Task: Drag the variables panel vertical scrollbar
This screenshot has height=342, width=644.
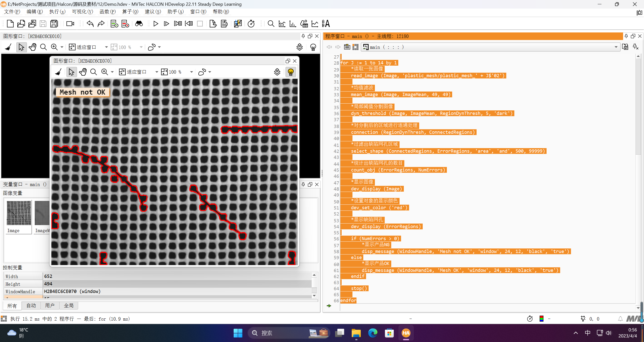Action: point(314,289)
